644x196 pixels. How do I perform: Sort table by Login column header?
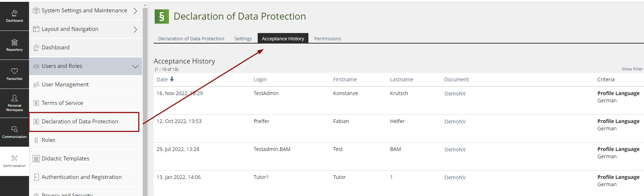[x=260, y=79]
